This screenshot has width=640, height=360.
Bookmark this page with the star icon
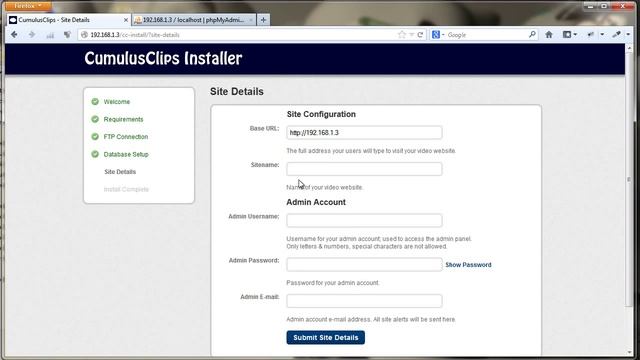(x=402, y=35)
